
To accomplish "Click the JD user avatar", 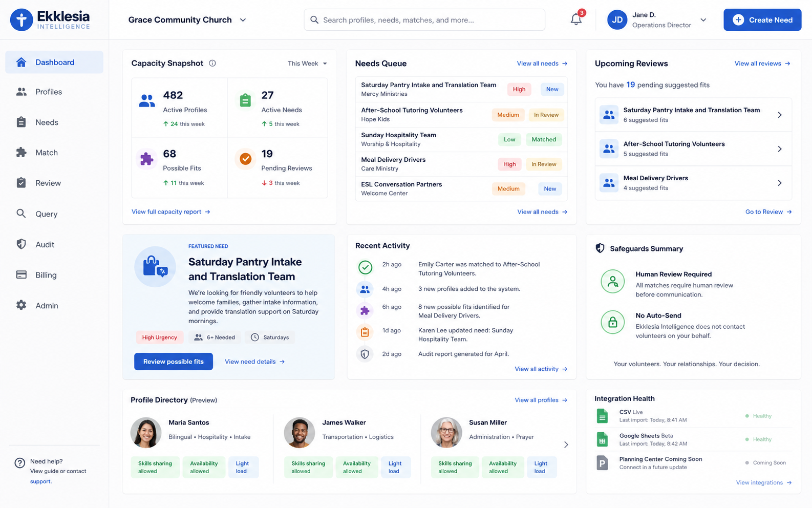I will 617,20.
